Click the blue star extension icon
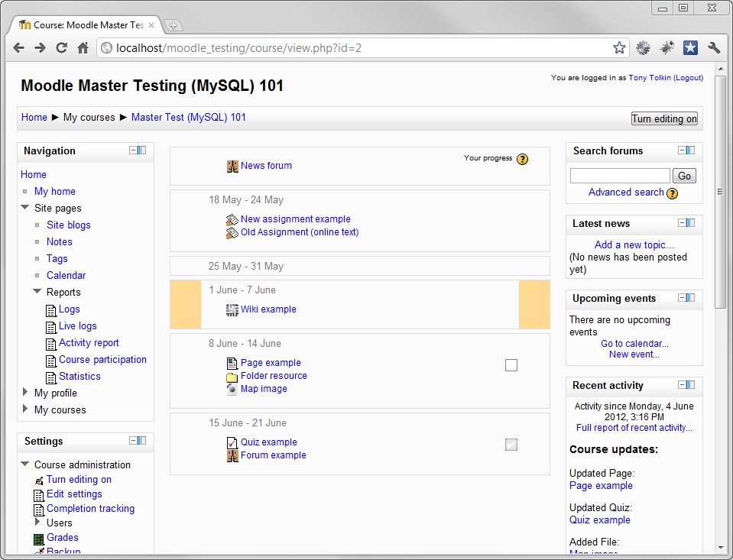 (x=690, y=47)
